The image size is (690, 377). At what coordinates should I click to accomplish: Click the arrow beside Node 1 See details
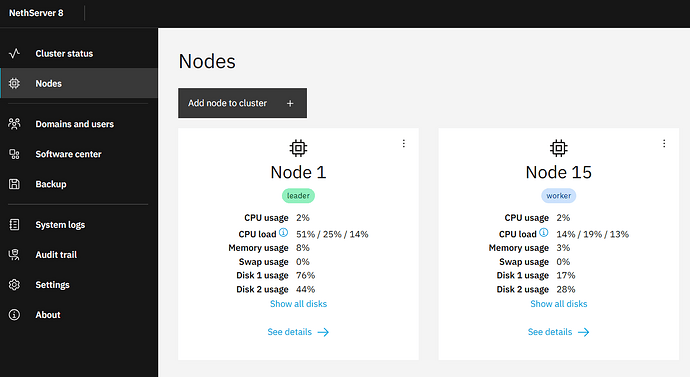323,332
